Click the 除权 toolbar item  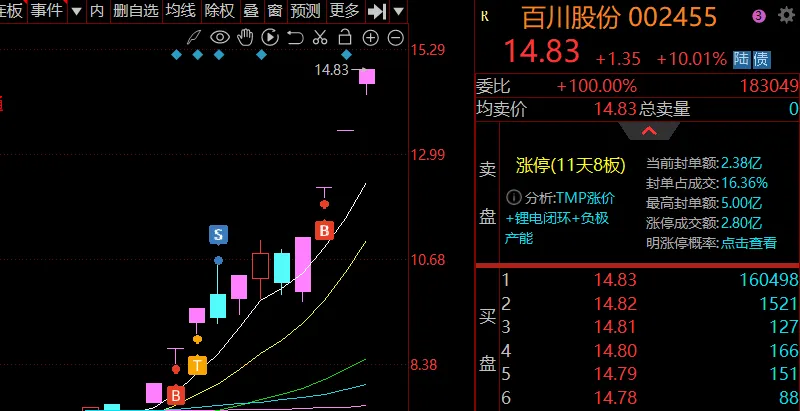[x=220, y=11]
